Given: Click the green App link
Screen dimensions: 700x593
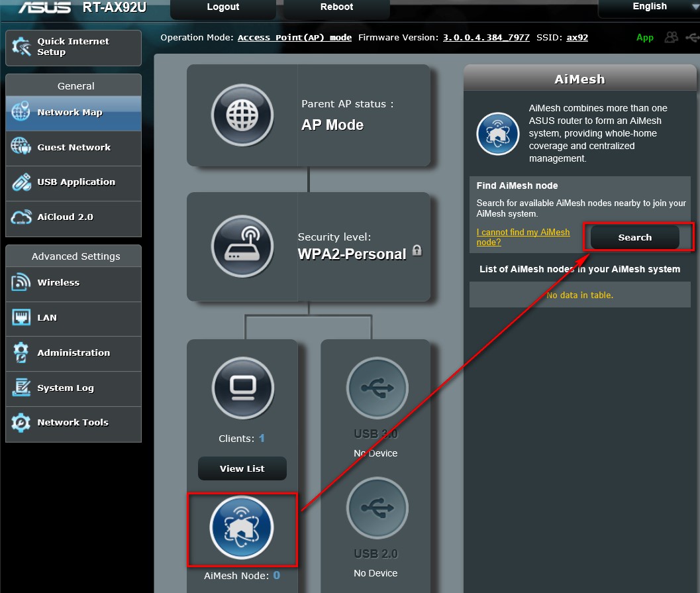Looking at the screenshot, I should pos(644,38).
